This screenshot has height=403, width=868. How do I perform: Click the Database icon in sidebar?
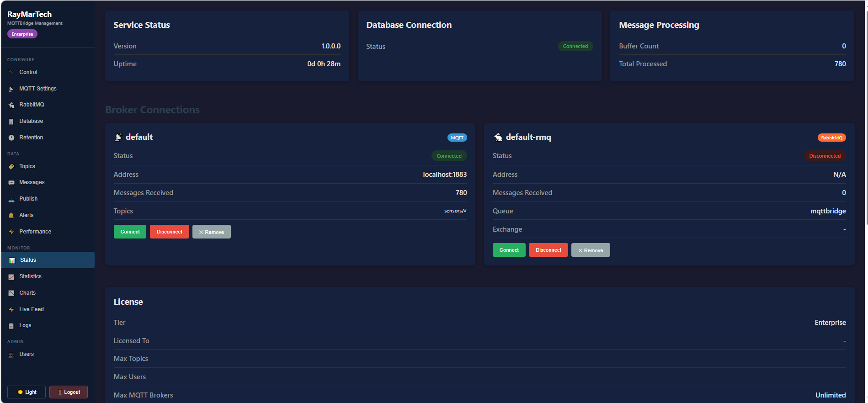tap(11, 121)
